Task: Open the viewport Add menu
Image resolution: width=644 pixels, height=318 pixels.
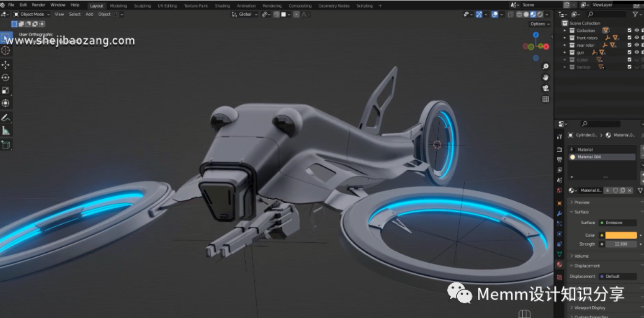Action: [x=89, y=14]
